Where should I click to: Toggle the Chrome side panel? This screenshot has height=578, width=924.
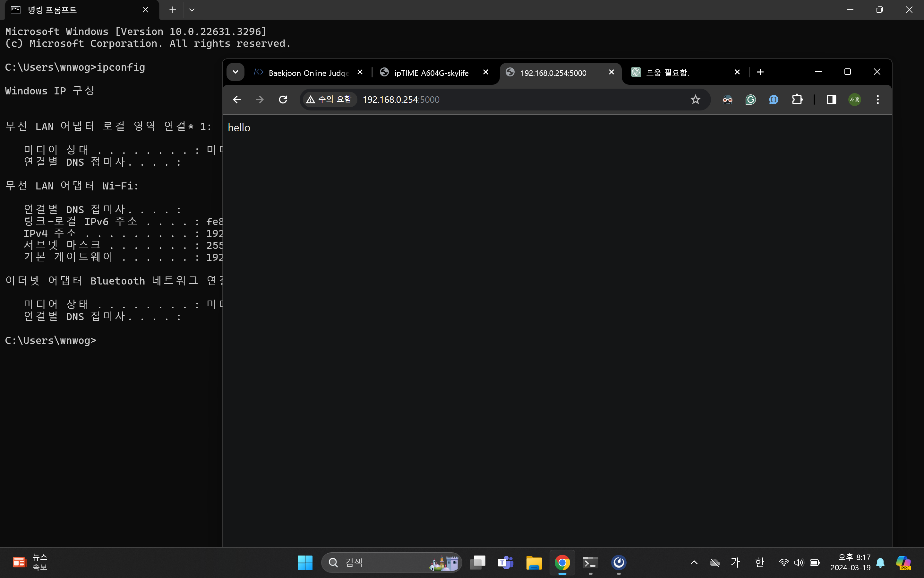(x=832, y=100)
